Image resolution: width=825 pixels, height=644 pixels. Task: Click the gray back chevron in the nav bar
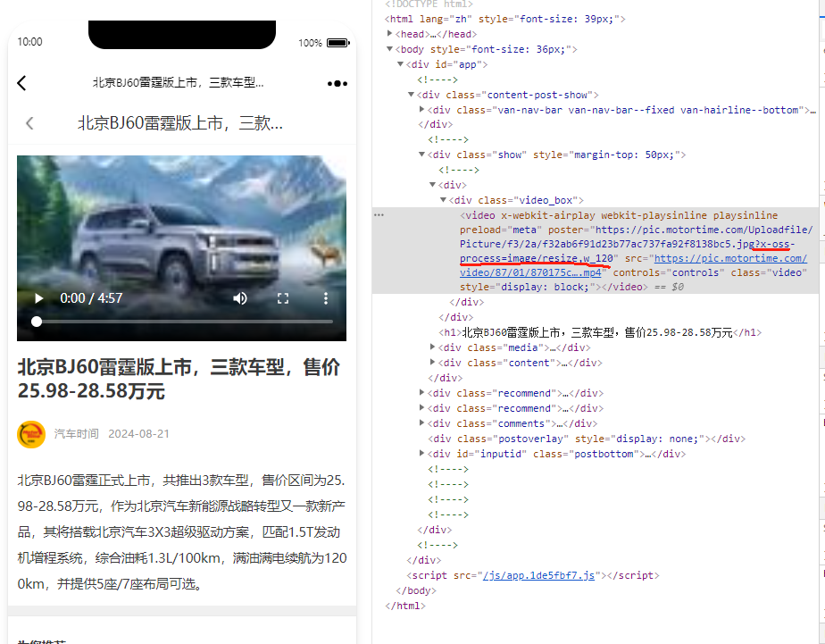[29, 123]
